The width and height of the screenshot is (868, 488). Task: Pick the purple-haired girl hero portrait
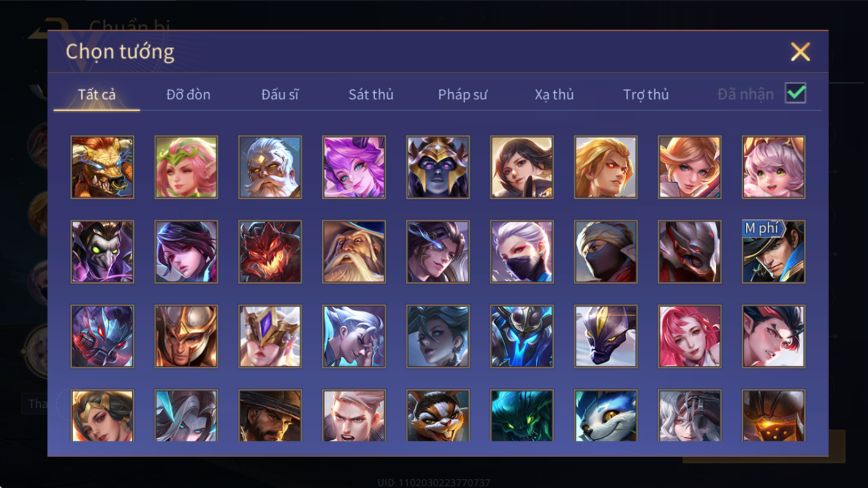point(354,167)
